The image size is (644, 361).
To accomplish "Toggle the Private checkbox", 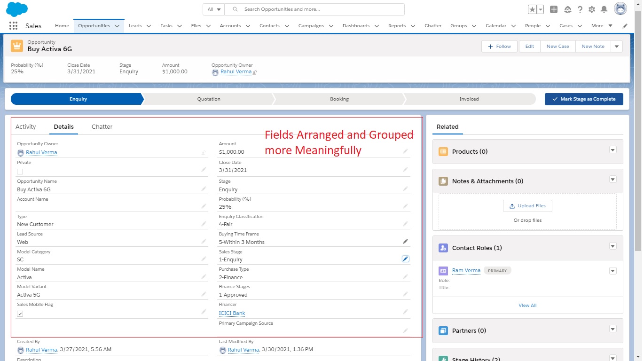I will point(20,172).
